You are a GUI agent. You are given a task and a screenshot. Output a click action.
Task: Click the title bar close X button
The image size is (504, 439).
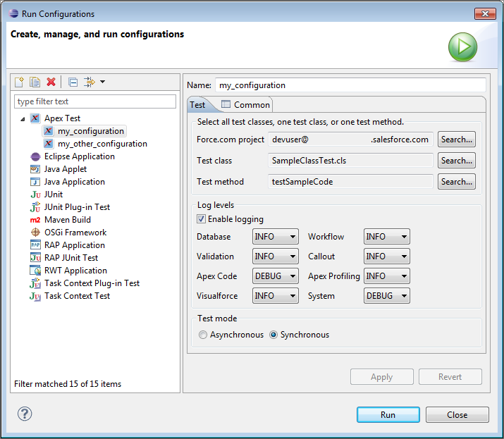point(485,13)
